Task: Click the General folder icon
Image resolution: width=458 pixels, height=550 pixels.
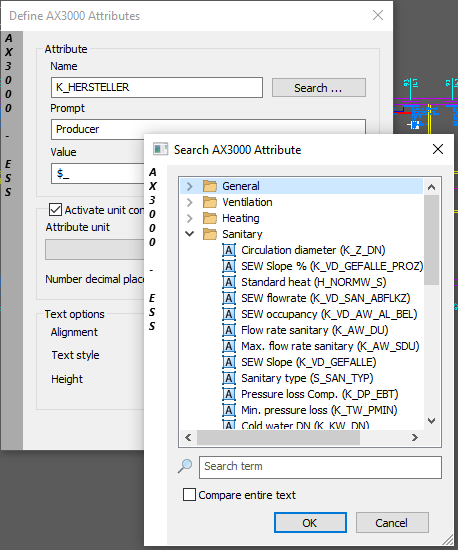Action: pyautogui.click(x=210, y=186)
